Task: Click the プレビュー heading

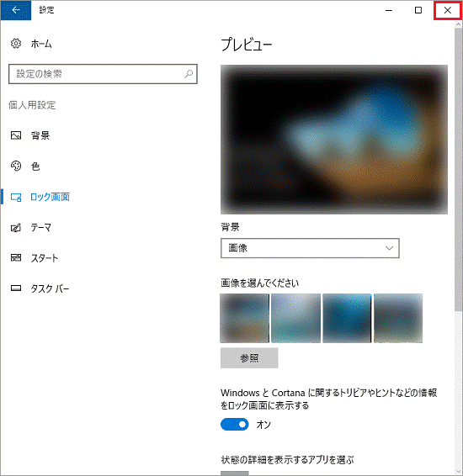Action: coord(247,45)
